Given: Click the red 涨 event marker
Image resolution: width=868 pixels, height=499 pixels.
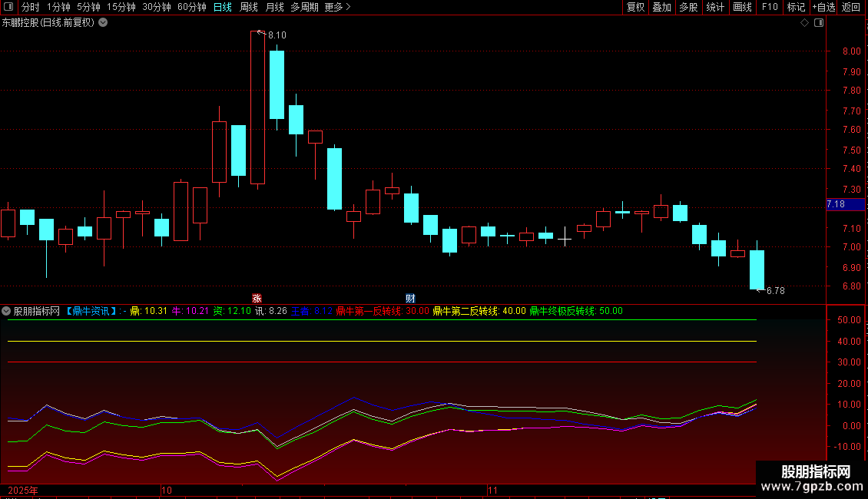Looking at the screenshot, I should (257, 298).
